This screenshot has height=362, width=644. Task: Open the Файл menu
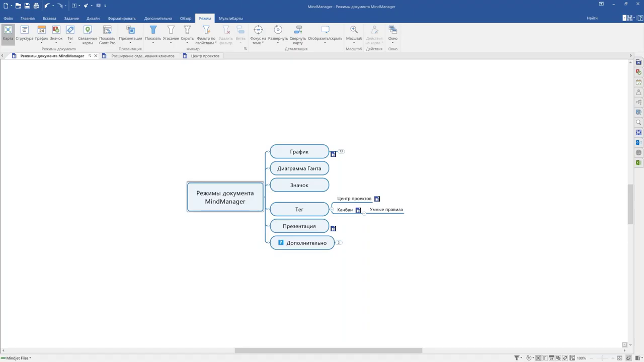8,19
